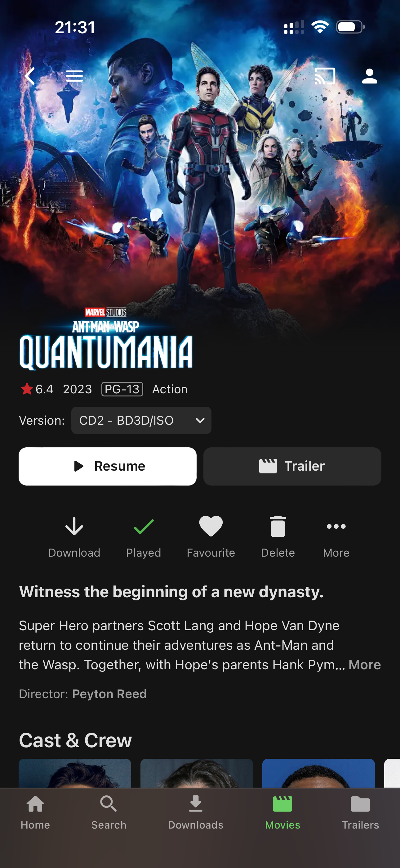Tap the Download arrow icon
The width and height of the screenshot is (400, 868).
[74, 526]
